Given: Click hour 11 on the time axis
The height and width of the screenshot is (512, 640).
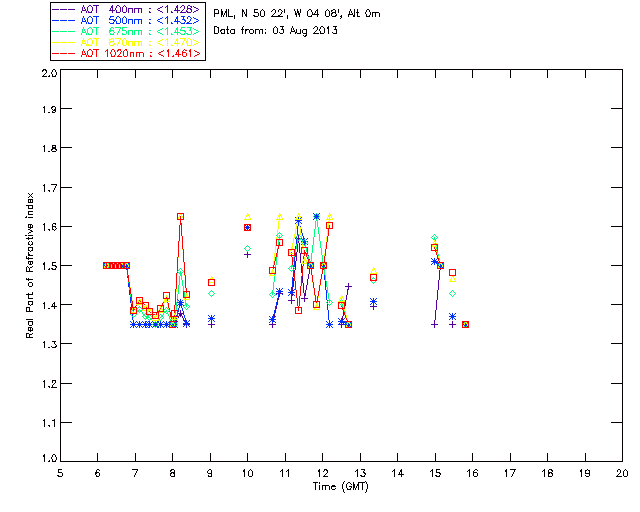Looking at the screenshot, I should [285, 473].
